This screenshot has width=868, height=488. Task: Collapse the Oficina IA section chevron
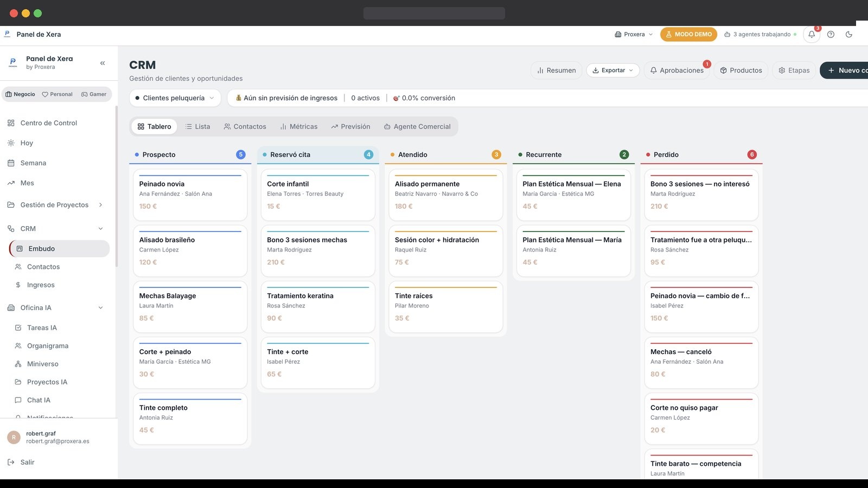pyautogui.click(x=100, y=308)
